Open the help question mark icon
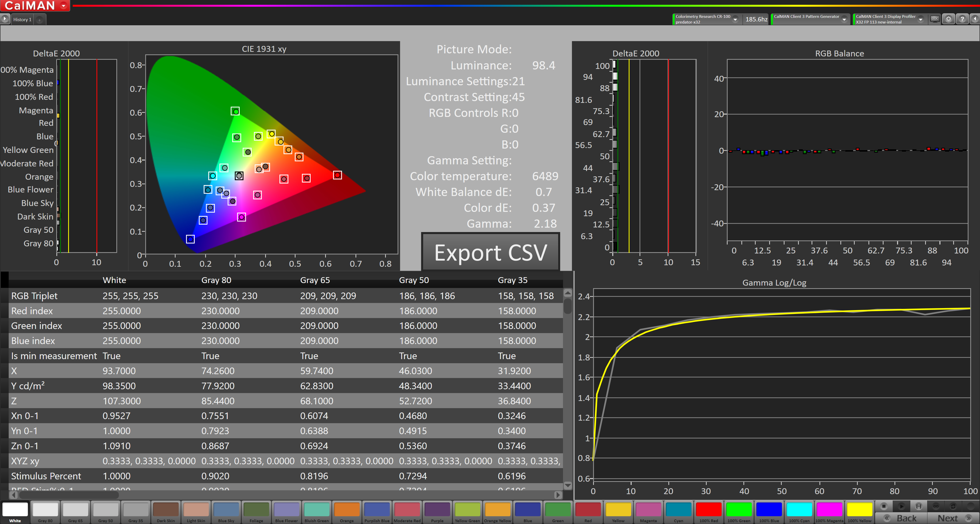The width and height of the screenshot is (980, 524). [962, 19]
